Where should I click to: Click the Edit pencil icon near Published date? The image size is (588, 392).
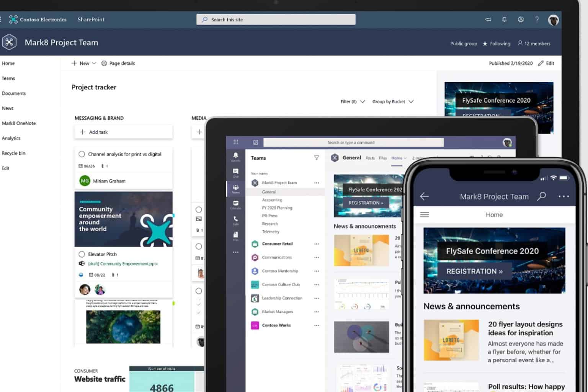coord(541,64)
